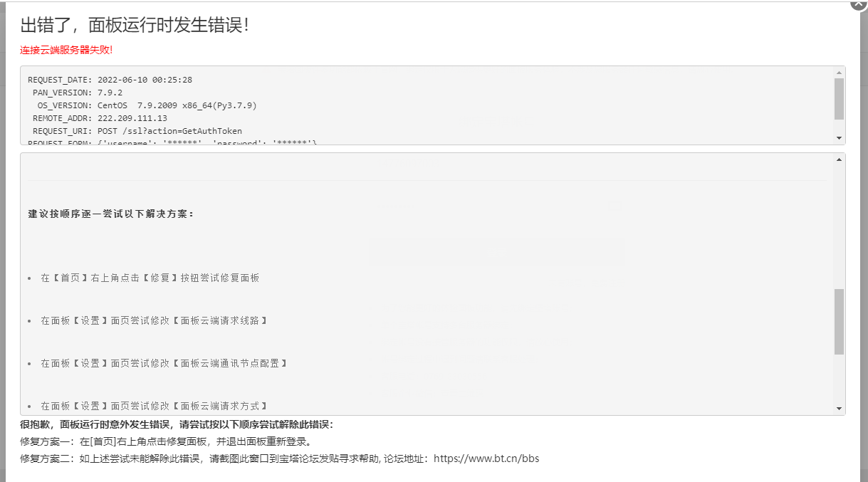Click the suggestion about the 【修复】 button
The width and height of the screenshot is (868, 482).
tap(151, 278)
